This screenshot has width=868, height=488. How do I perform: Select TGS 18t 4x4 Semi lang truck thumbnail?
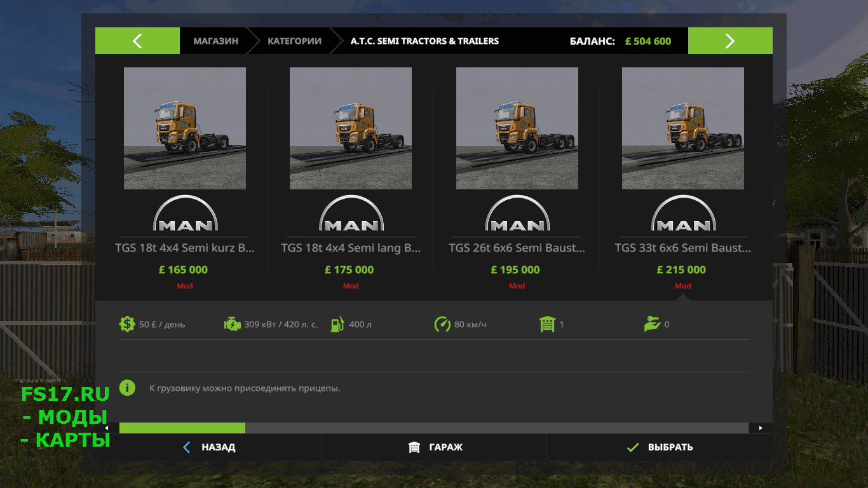pos(351,128)
